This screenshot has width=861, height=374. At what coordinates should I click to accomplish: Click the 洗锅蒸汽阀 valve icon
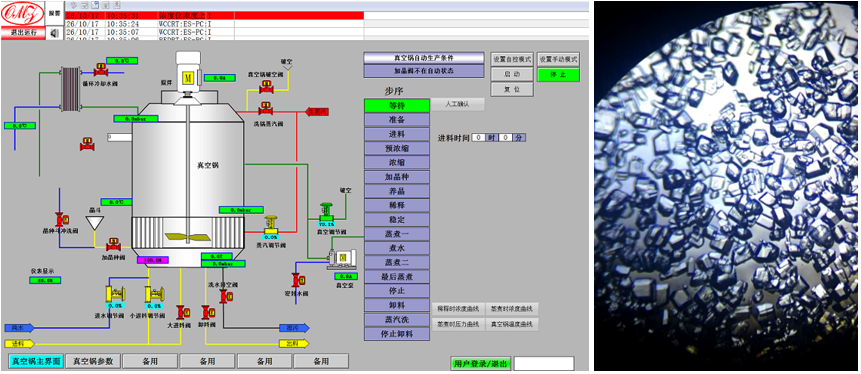266,108
